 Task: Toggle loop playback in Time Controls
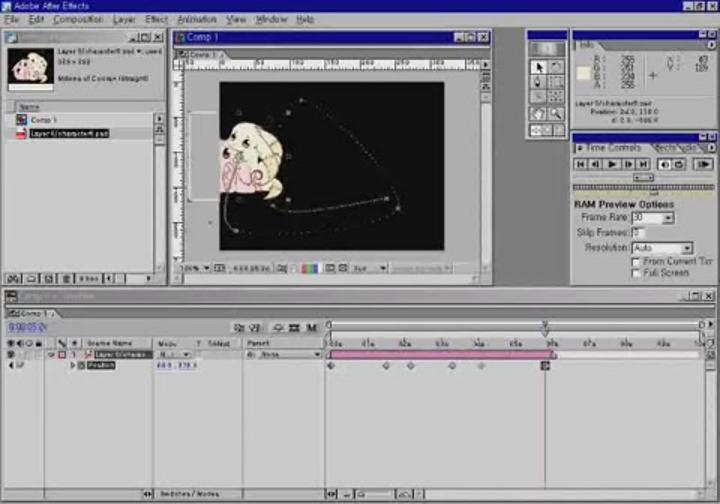point(679,164)
